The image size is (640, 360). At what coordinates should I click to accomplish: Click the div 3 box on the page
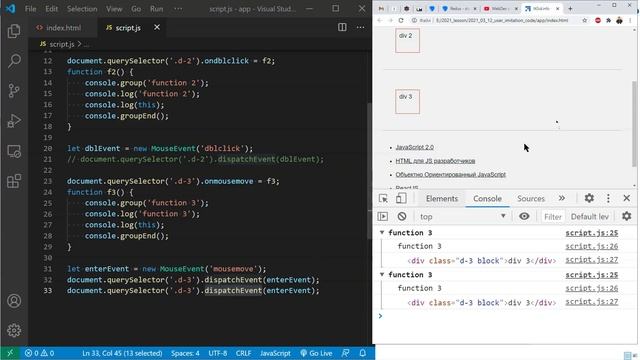click(x=407, y=101)
